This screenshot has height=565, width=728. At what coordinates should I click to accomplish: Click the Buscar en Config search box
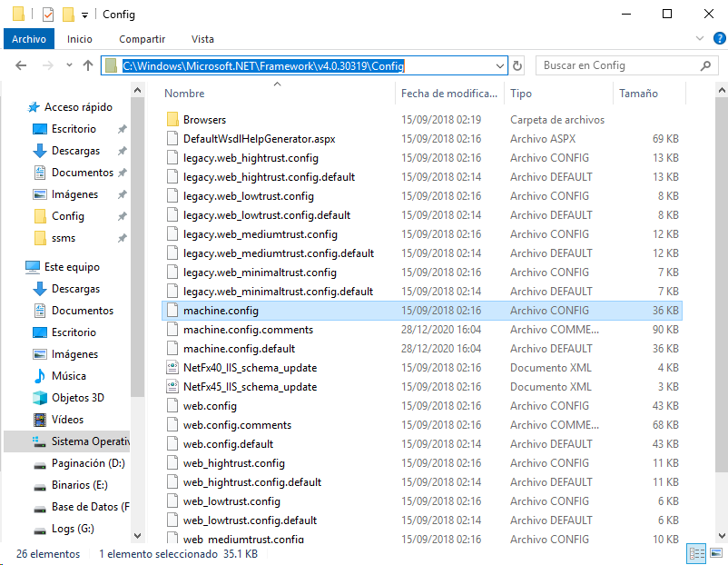(626, 65)
